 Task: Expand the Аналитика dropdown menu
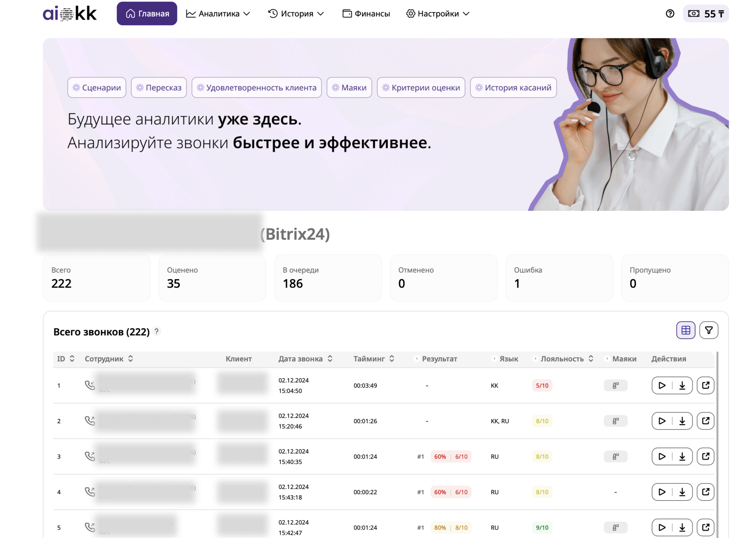(218, 14)
